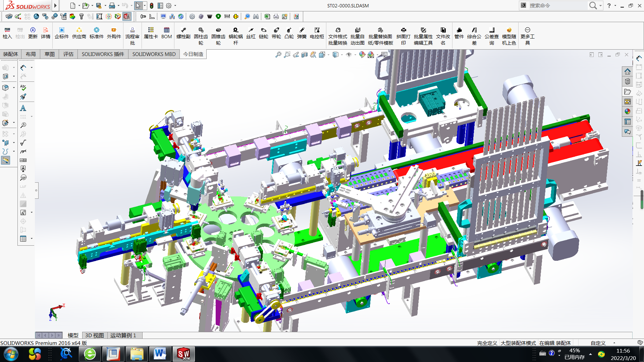Open the 文件改名 rename tool

[x=443, y=36]
